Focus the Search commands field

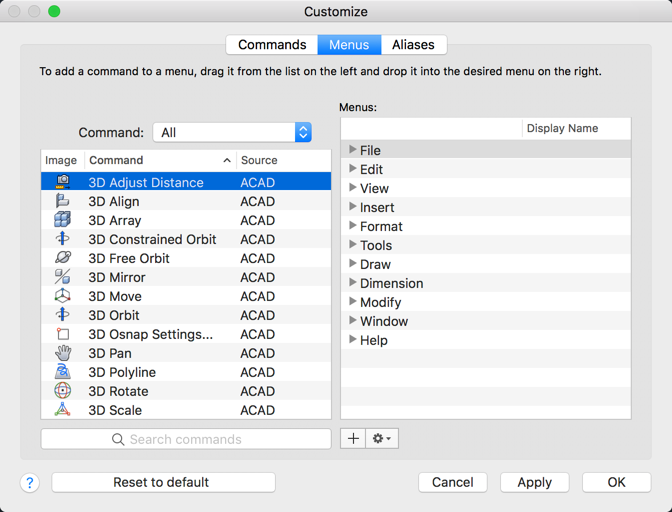(x=186, y=439)
